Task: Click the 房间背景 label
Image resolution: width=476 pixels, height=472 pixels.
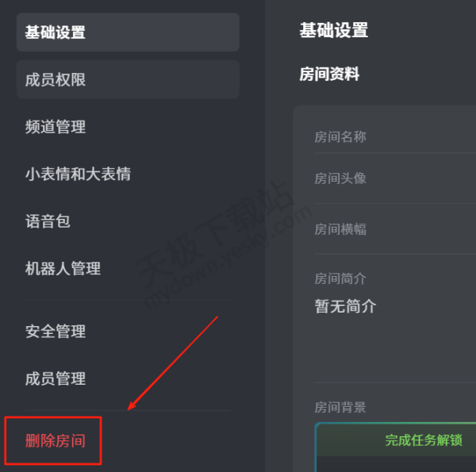Action: click(x=340, y=407)
